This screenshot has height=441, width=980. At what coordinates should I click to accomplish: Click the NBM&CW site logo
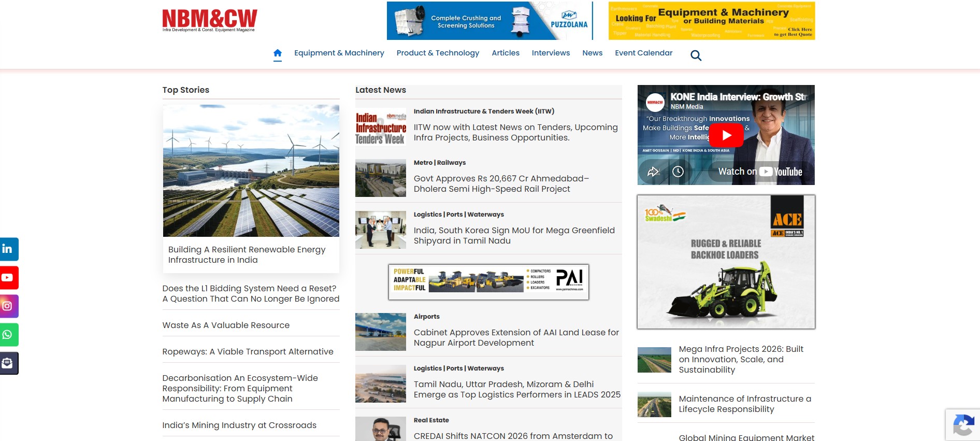tap(210, 20)
